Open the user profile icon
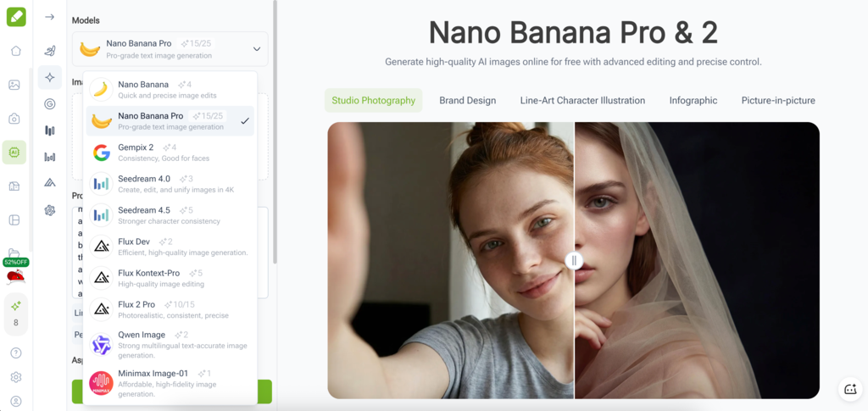The width and height of the screenshot is (868, 411). [x=16, y=401]
